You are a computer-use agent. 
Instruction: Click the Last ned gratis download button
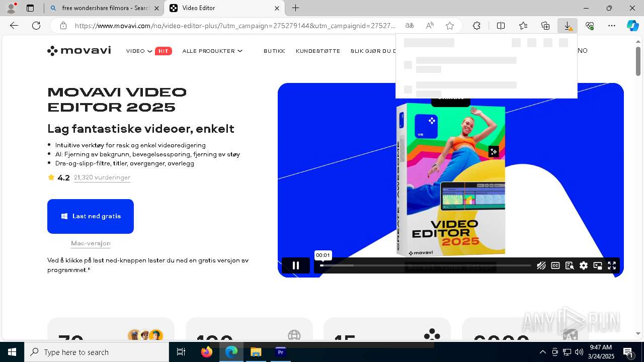91,216
